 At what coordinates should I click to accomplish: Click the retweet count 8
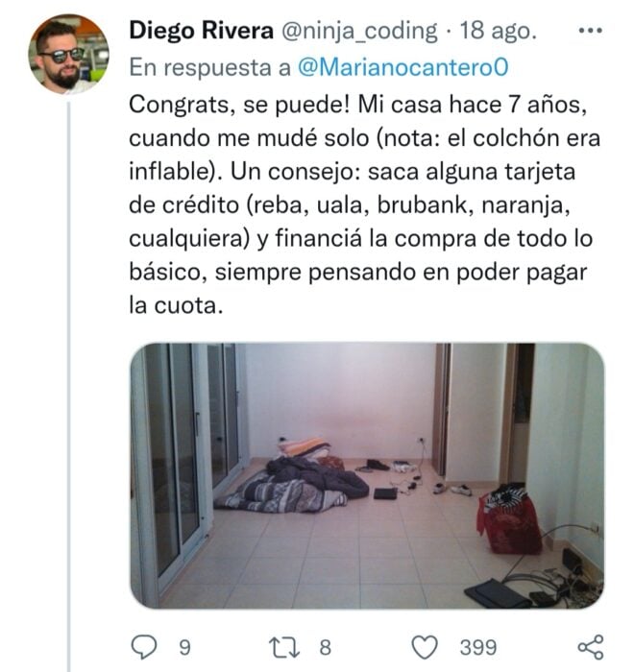tap(325, 648)
